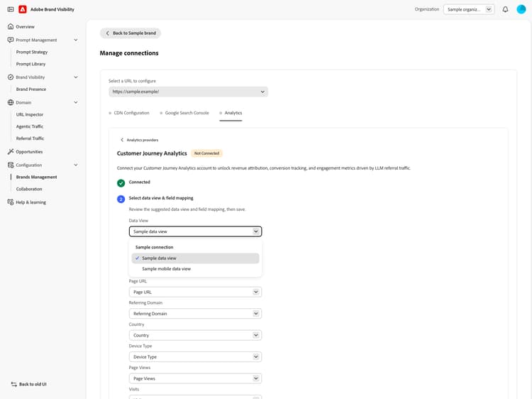Click the Opportunities wand icon
Image resolution: width=532 pixels, height=399 pixels.
(11, 151)
